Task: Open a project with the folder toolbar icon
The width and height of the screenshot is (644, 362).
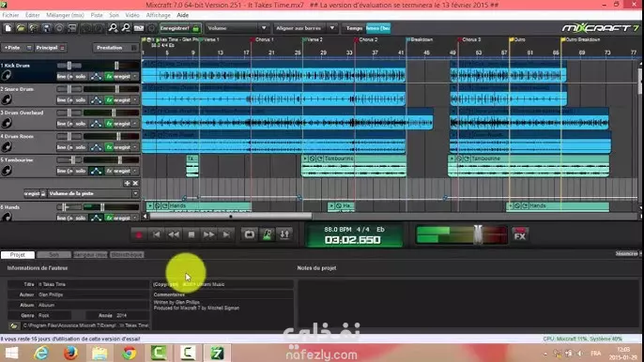Action: [21, 28]
